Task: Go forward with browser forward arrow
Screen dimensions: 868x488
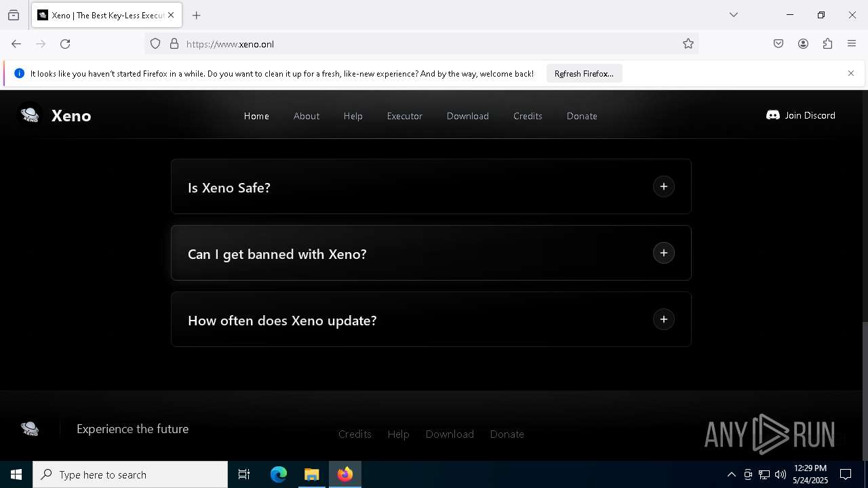Action: 41,44
